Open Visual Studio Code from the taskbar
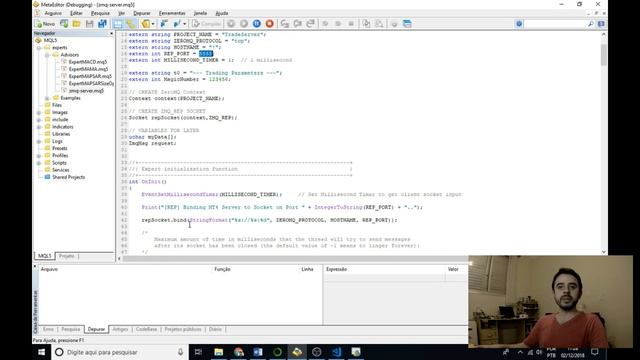 pyautogui.click(x=336, y=352)
